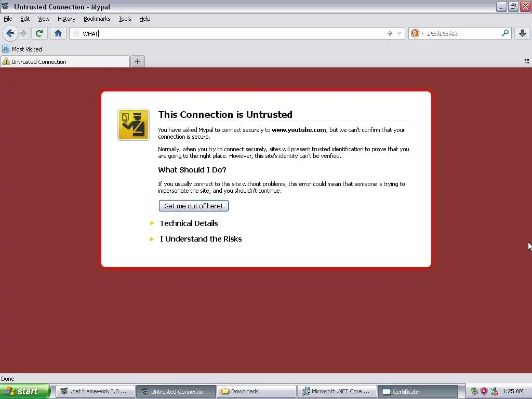Open the address bar history dropdown

click(x=400, y=33)
